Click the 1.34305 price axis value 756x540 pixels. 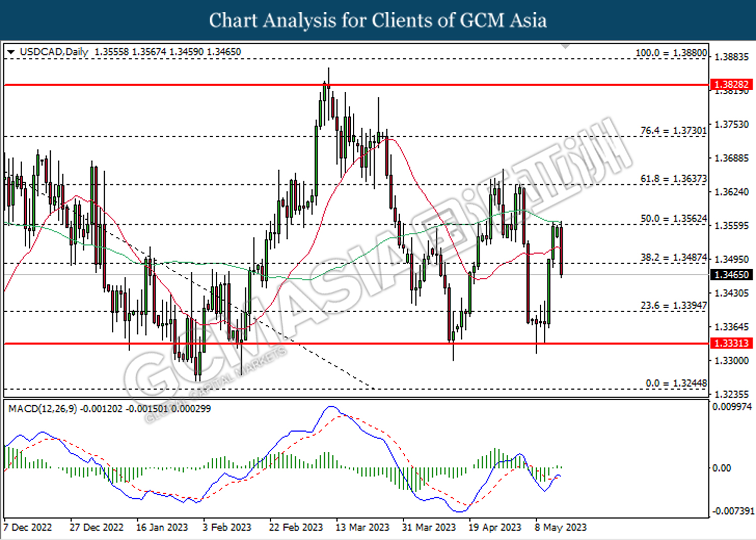(732, 293)
